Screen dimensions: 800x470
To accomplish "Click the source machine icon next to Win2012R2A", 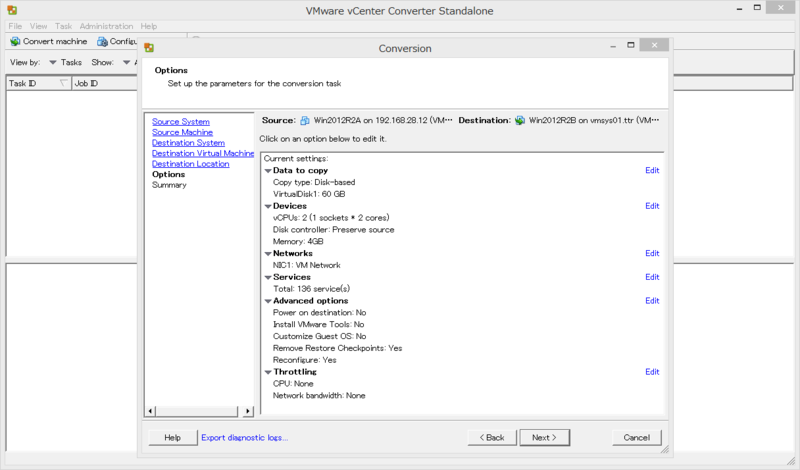I will click(305, 120).
